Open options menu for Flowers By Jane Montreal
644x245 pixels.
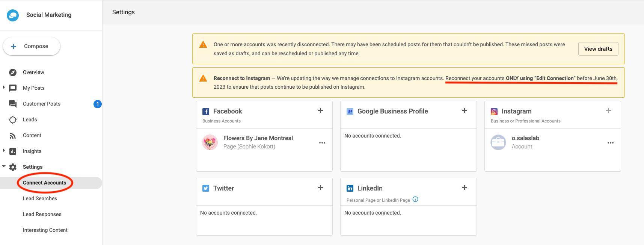pyautogui.click(x=322, y=143)
